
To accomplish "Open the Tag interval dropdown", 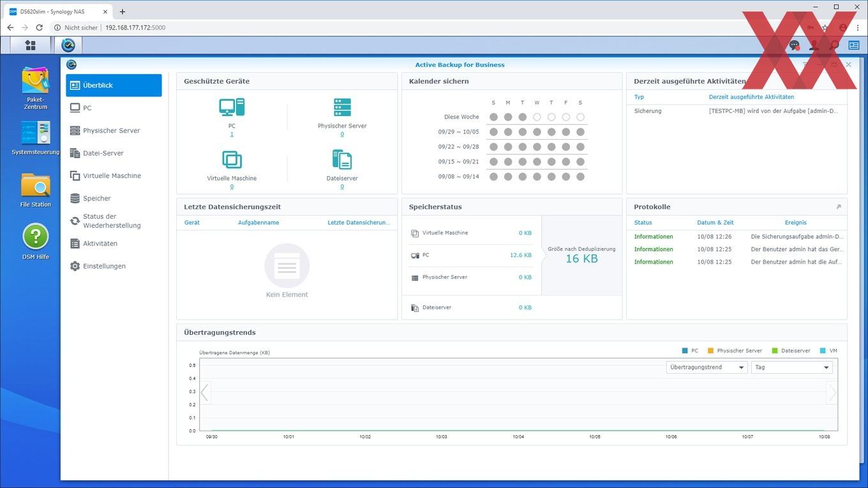I will 791,367.
